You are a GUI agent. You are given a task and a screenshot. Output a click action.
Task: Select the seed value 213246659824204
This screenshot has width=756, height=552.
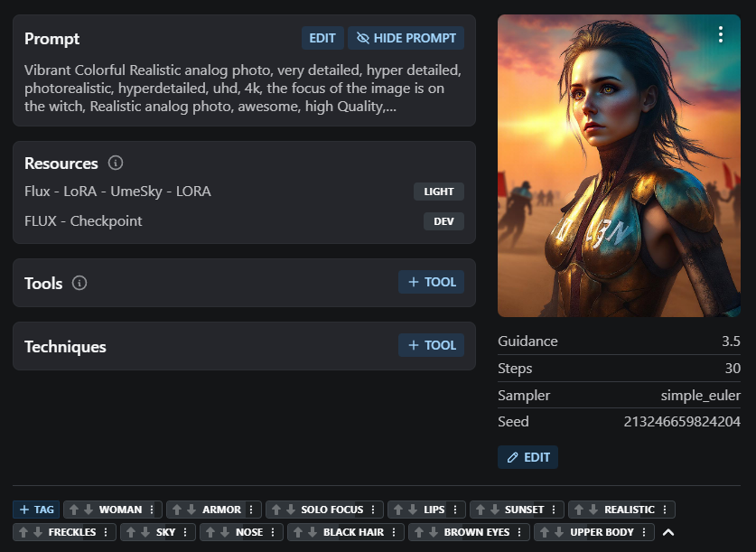pyautogui.click(x=682, y=422)
